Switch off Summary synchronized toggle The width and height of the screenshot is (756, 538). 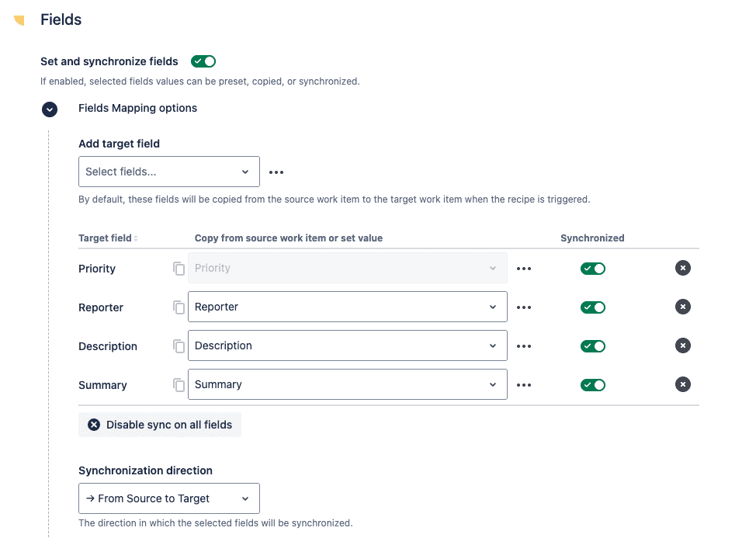593,385
